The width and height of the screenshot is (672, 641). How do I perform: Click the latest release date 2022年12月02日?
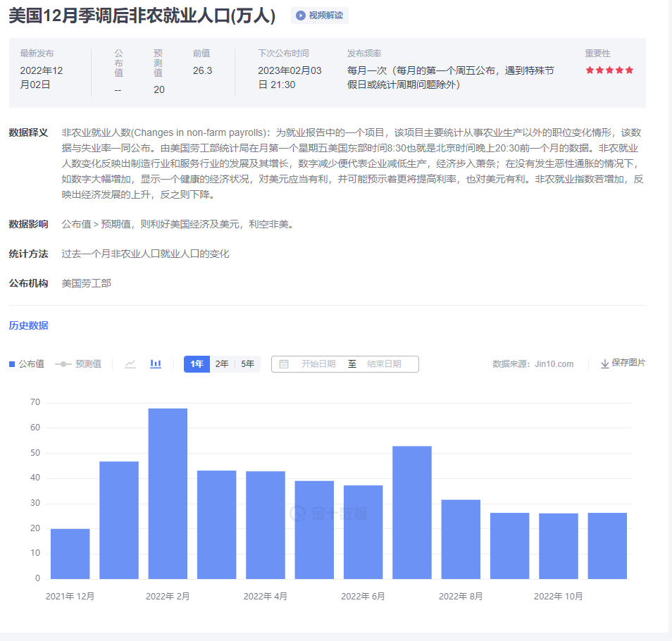click(42, 77)
